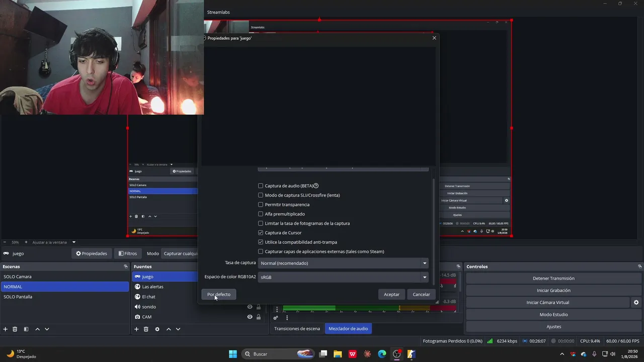The height and width of the screenshot is (362, 644).
Task: Open Microsoft Edge from the taskbar
Action: (x=382, y=354)
